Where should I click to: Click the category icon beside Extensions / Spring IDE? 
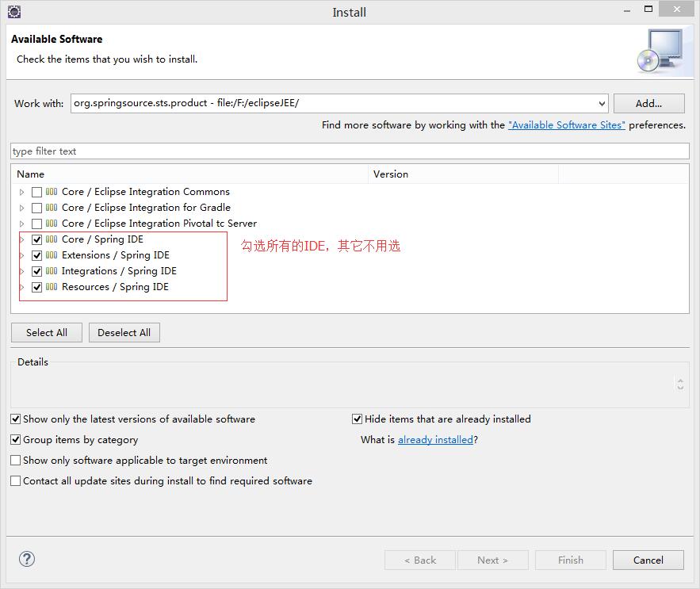(52, 255)
